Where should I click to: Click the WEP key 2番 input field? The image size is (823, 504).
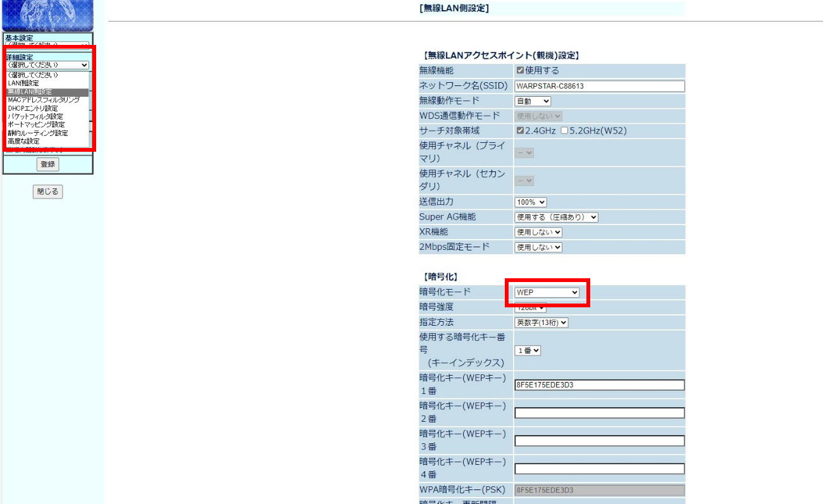(x=599, y=413)
